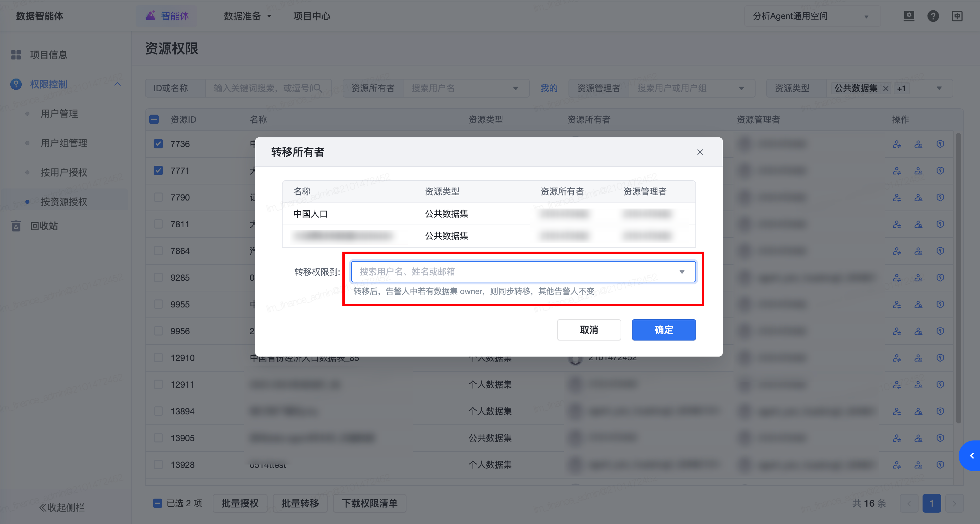The height and width of the screenshot is (524, 980).
Task: Click the 我的 filter link
Action: click(549, 88)
